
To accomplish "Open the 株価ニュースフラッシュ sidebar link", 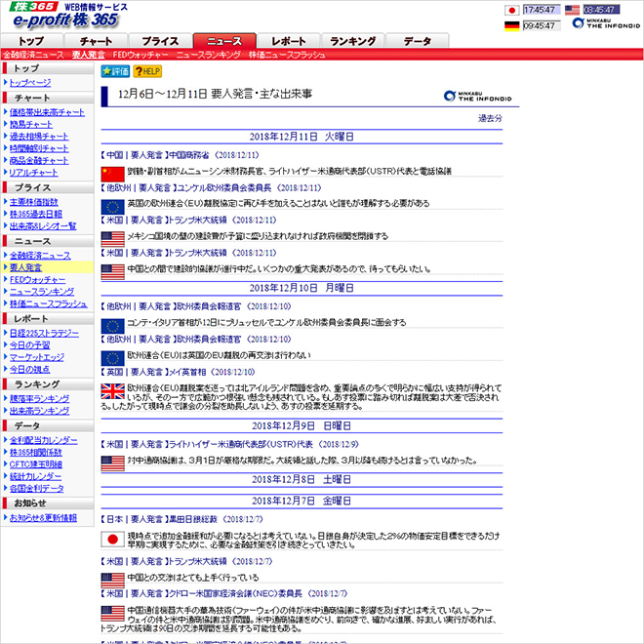I will point(49,303).
